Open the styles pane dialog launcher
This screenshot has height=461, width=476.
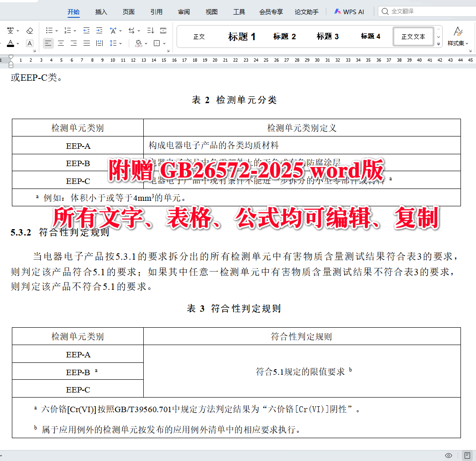tap(470, 51)
